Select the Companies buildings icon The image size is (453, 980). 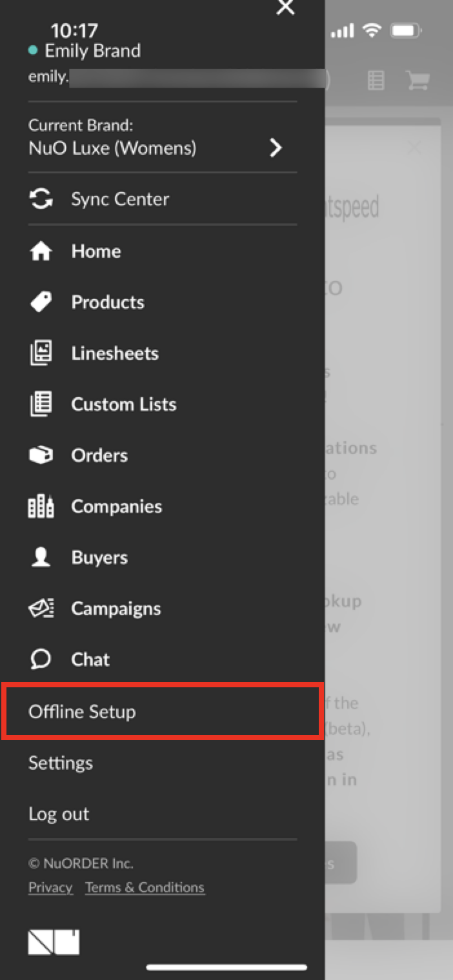(x=41, y=506)
